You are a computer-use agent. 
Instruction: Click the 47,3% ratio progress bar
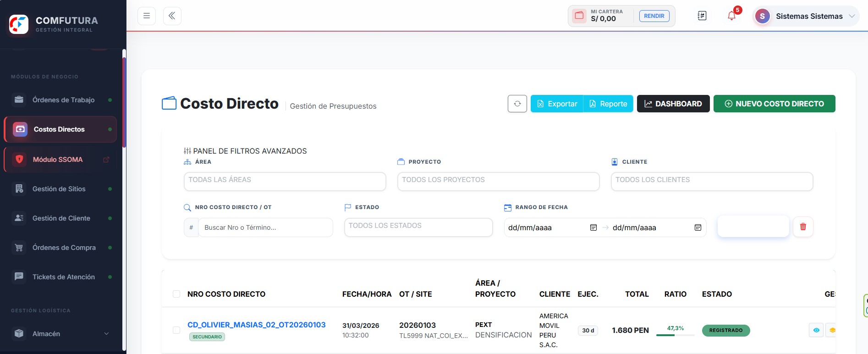[675, 335]
